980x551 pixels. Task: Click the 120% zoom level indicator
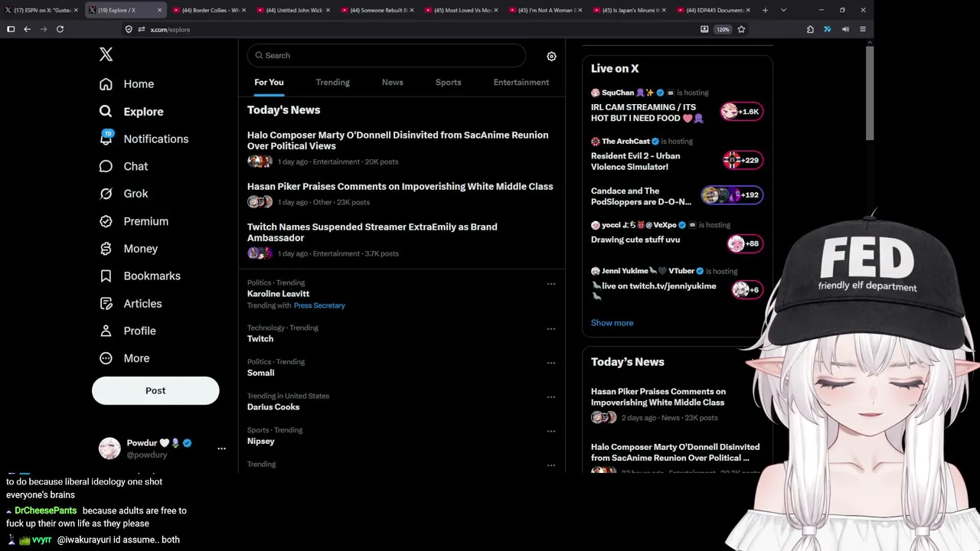pos(723,29)
